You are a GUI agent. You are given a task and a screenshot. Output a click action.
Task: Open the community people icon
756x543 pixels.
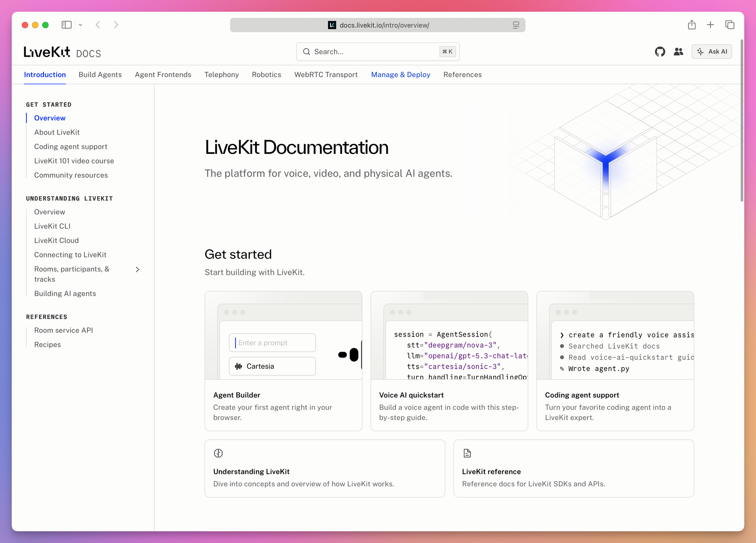[x=679, y=52]
